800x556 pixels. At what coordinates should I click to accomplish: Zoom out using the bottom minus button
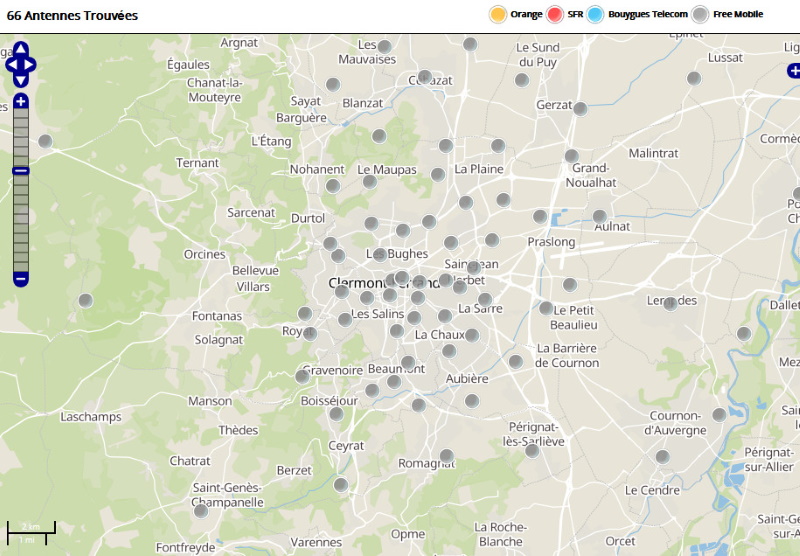21,278
